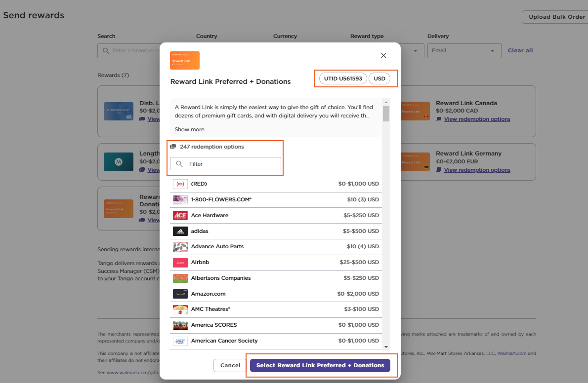Close the Reward Link dialog with X
588x383 pixels.
pos(383,55)
